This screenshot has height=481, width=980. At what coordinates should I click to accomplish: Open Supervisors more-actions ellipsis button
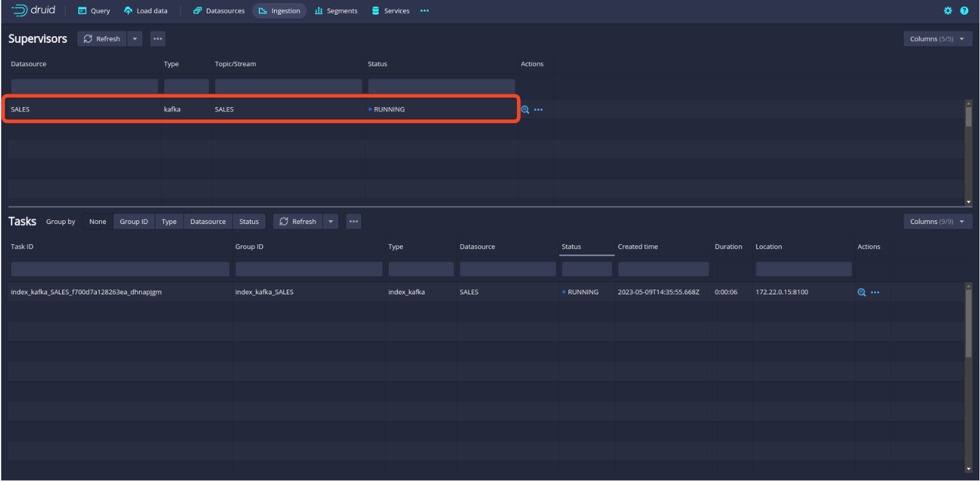pyautogui.click(x=158, y=39)
